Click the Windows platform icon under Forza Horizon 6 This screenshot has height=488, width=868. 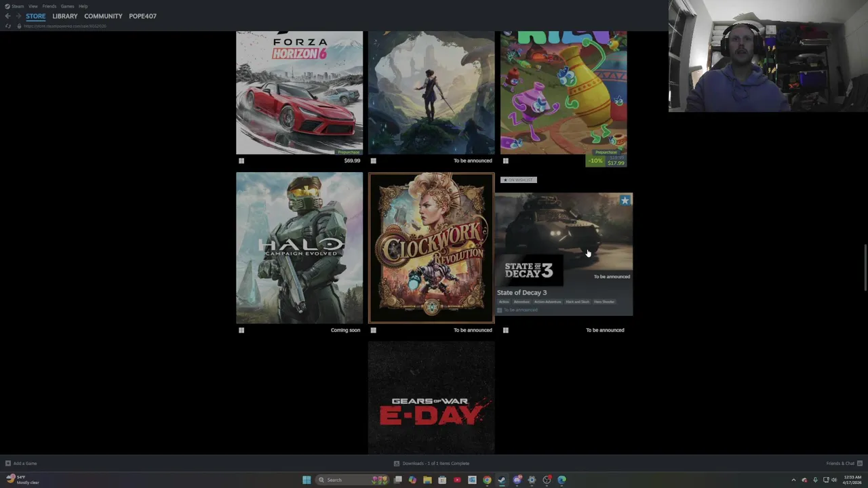[241, 161]
